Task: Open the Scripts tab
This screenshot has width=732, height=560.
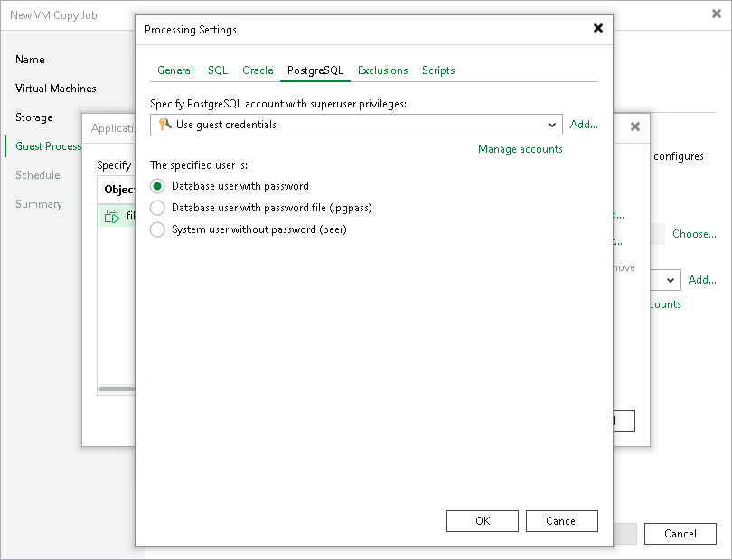Action: pyautogui.click(x=438, y=70)
